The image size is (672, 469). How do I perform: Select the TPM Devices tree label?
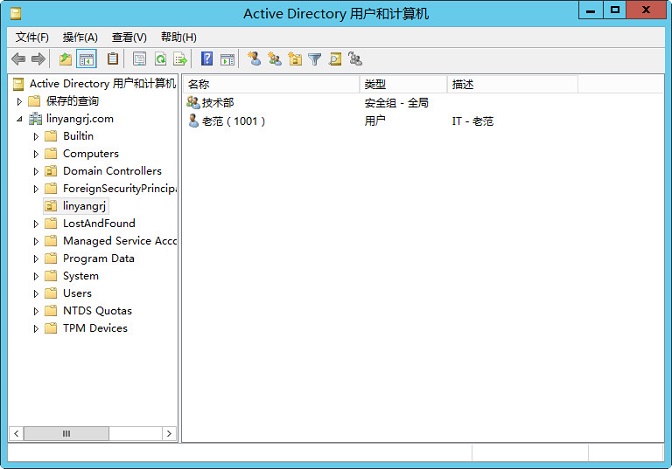click(x=95, y=328)
